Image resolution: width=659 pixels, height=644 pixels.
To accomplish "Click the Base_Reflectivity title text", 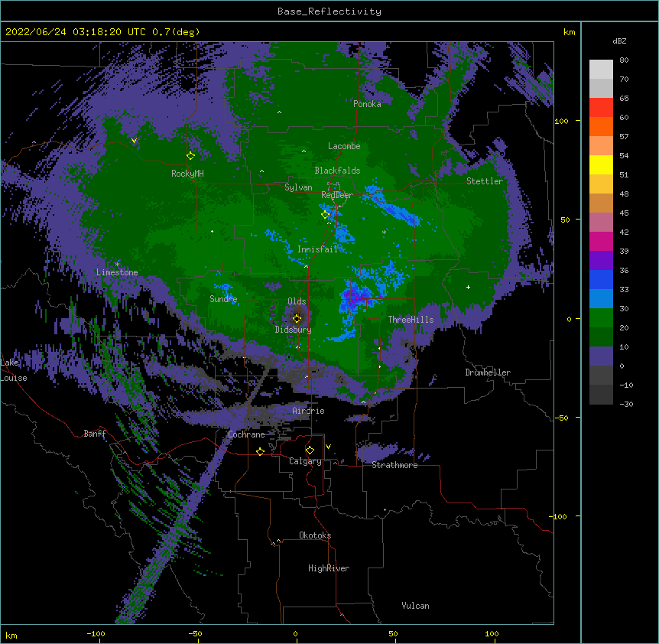I will (x=329, y=11).
